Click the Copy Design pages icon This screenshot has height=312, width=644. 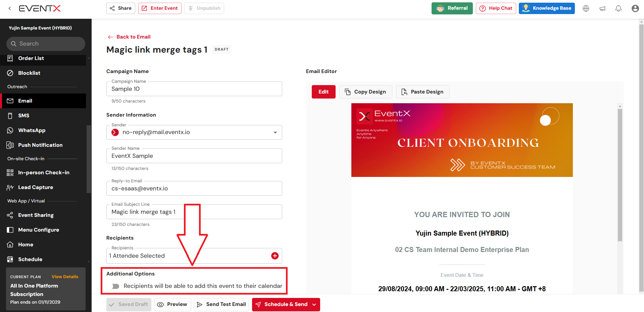(348, 92)
